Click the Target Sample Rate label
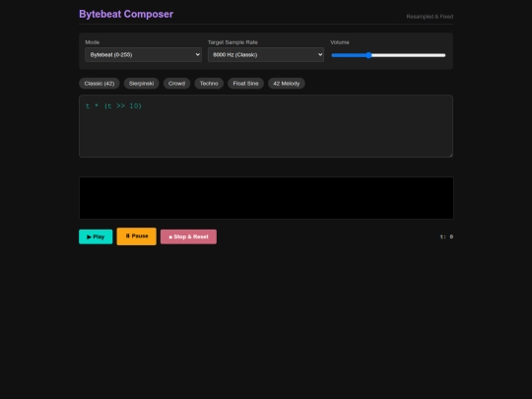 tap(233, 42)
